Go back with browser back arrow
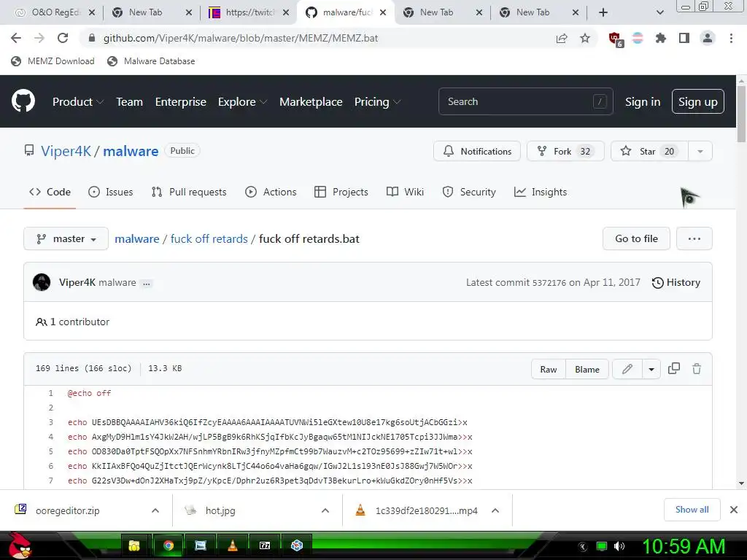Screen dimensions: 747x560 (16, 38)
